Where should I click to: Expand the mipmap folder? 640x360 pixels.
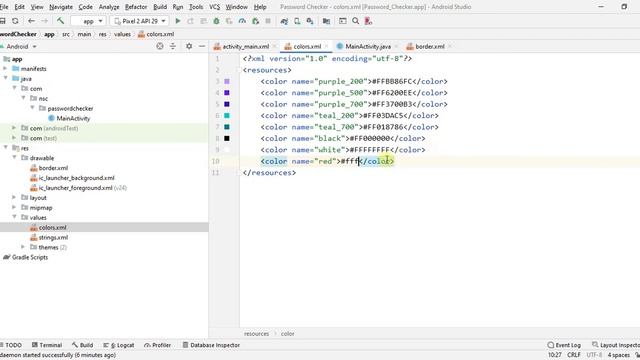tap(14, 207)
